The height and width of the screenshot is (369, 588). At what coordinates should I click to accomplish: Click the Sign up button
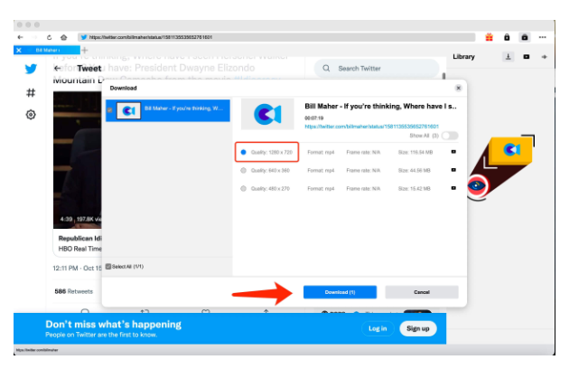pos(418,328)
